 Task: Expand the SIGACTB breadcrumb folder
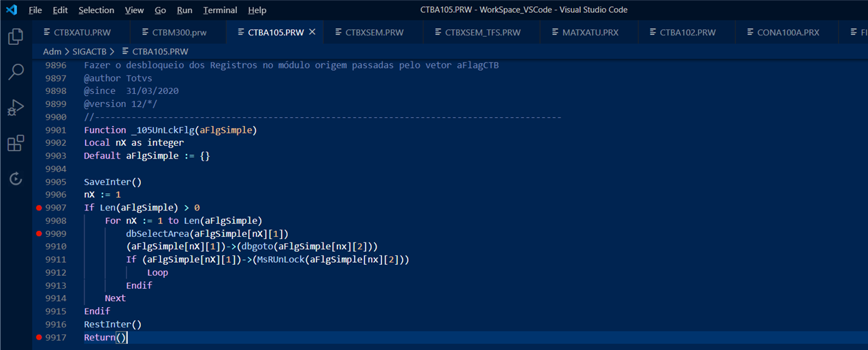click(x=91, y=51)
